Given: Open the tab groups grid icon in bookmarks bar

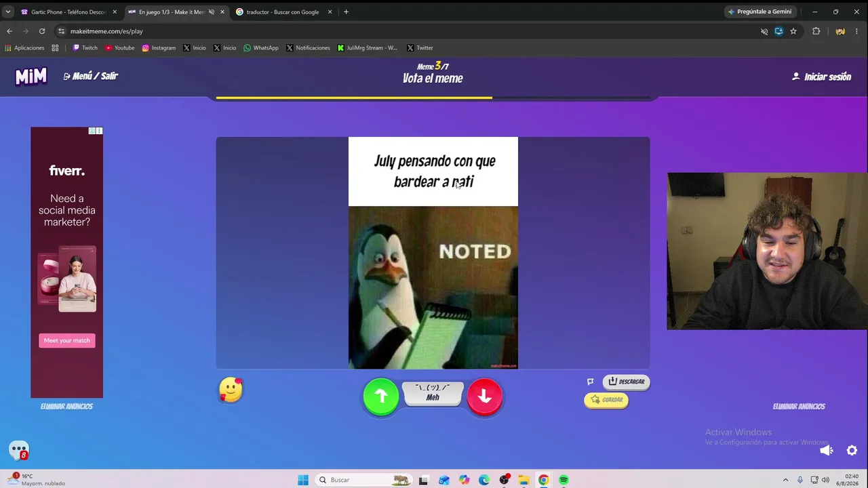Looking at the screenshot, I should 55,48.
